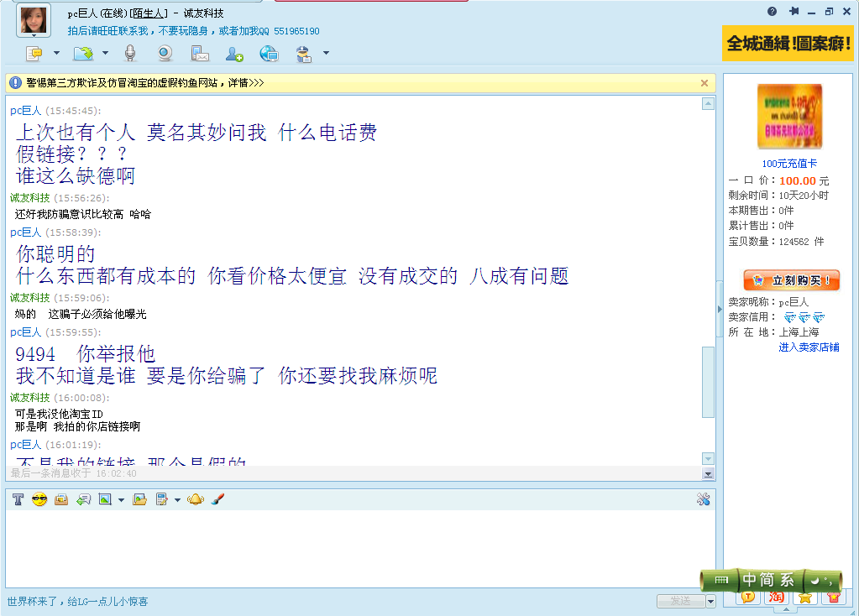Expand the send file dropdown arrow

(x=106, y=54)
